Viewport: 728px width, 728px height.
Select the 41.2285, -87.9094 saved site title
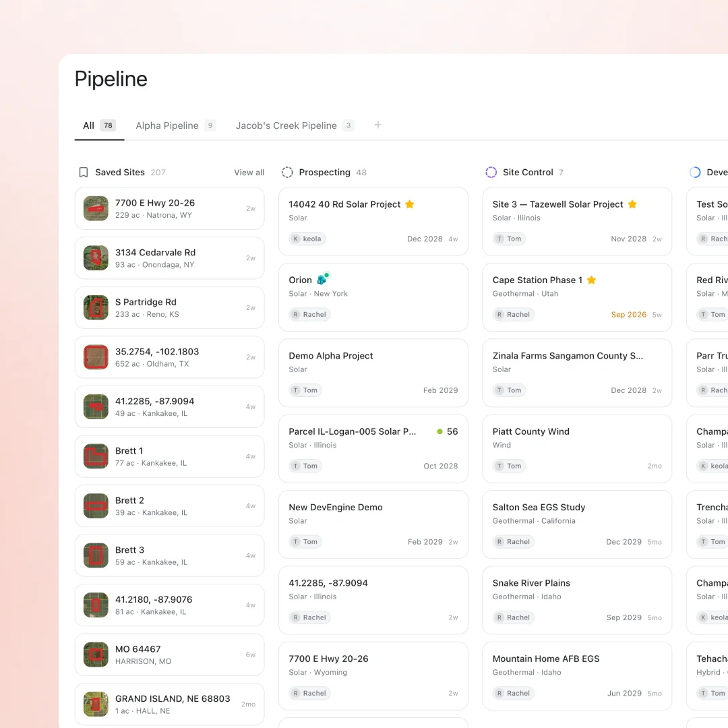pyautogui.click(x=154, y=401)
